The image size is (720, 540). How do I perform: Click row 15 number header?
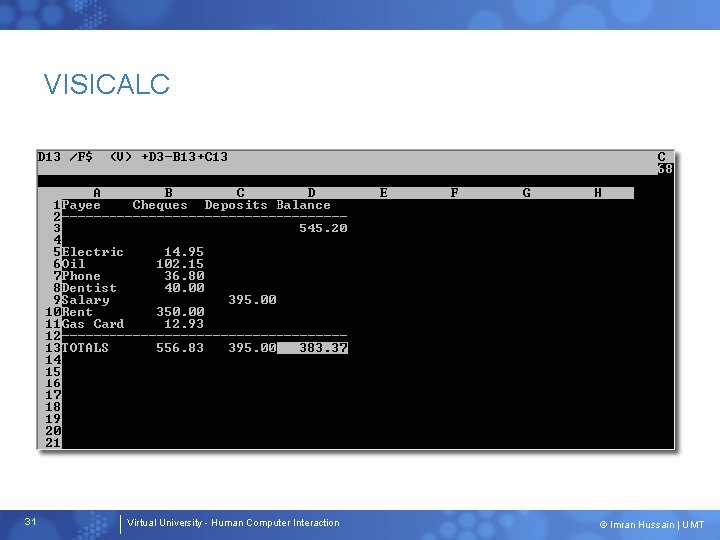(53, 372)
